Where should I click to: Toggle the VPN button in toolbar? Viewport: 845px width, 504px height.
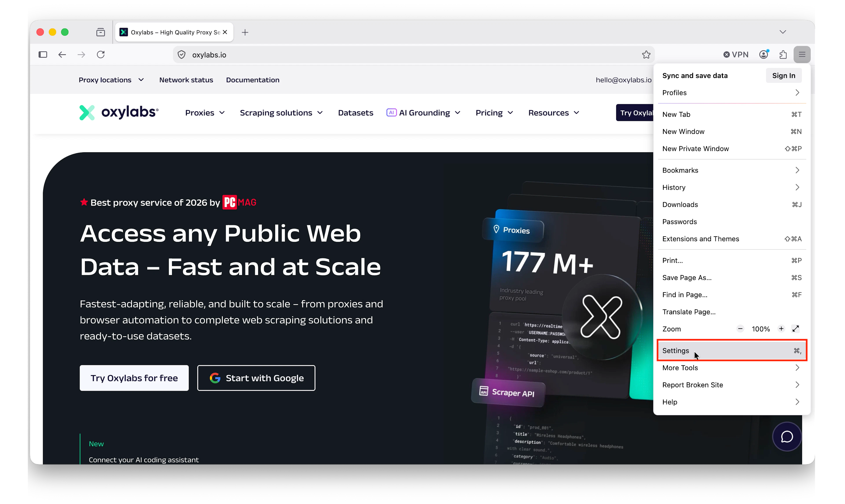point(736,54)
